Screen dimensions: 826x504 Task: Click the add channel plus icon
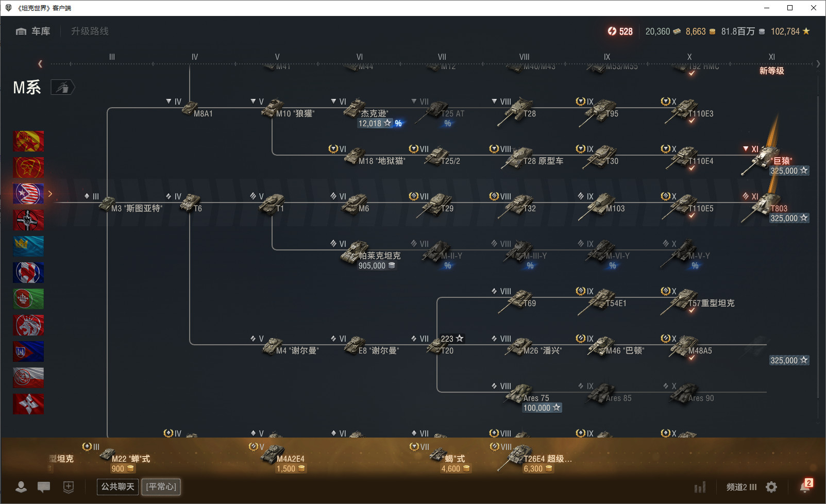[x=69, y=487]
